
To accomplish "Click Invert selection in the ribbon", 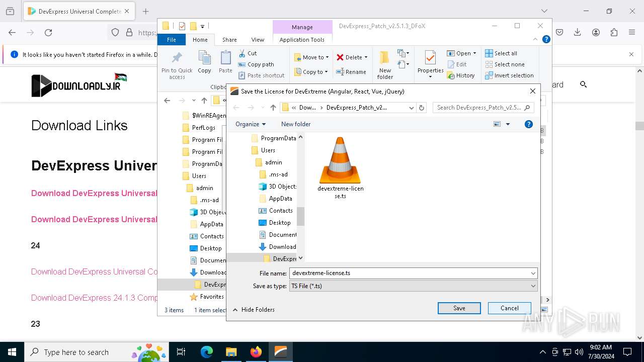I will click(x=509, y=75).
